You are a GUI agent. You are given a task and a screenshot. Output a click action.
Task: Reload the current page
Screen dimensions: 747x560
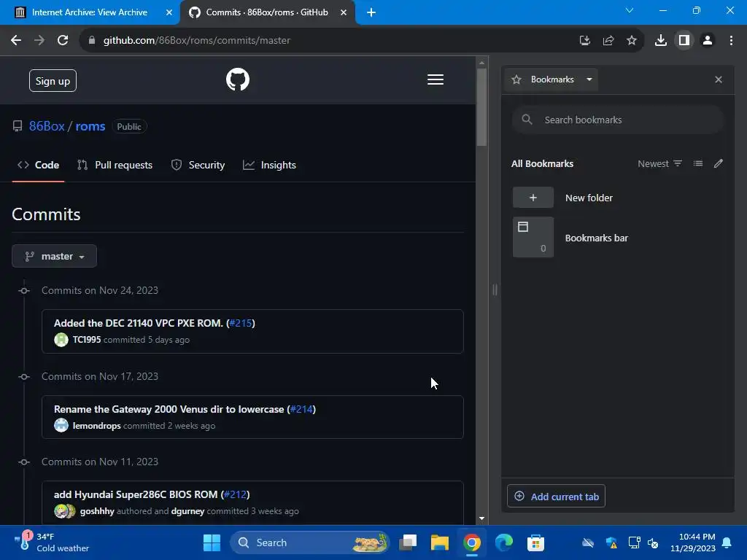pos(63,41)
